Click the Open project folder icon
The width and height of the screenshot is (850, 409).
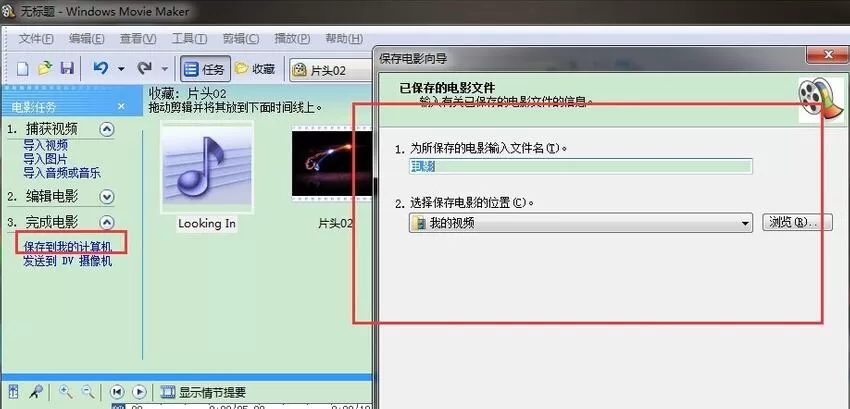tap(44, 68)
